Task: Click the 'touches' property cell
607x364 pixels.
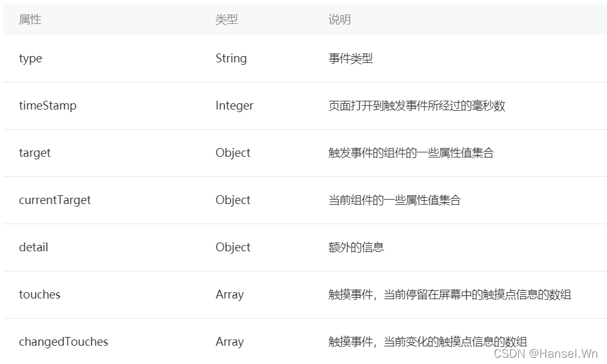Action: point(40,294)
